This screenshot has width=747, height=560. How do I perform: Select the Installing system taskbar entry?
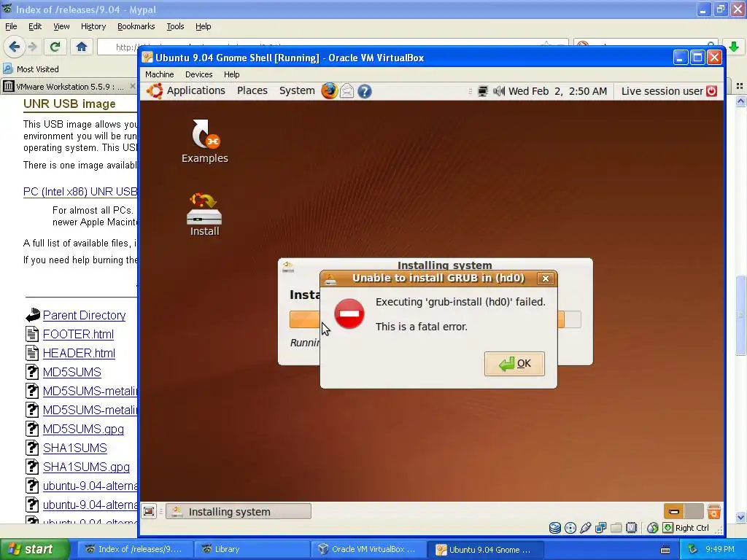click(239, 511)
